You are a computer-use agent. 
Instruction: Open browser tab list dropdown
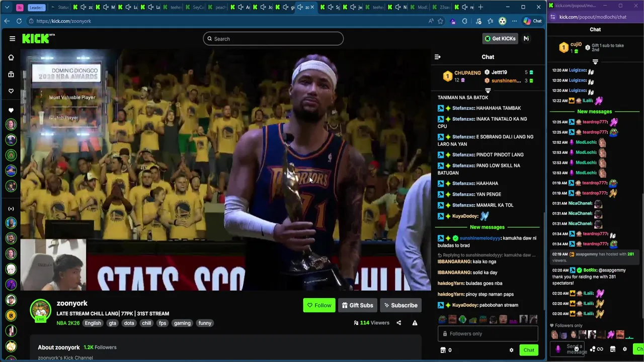click(x=7, y=7)
